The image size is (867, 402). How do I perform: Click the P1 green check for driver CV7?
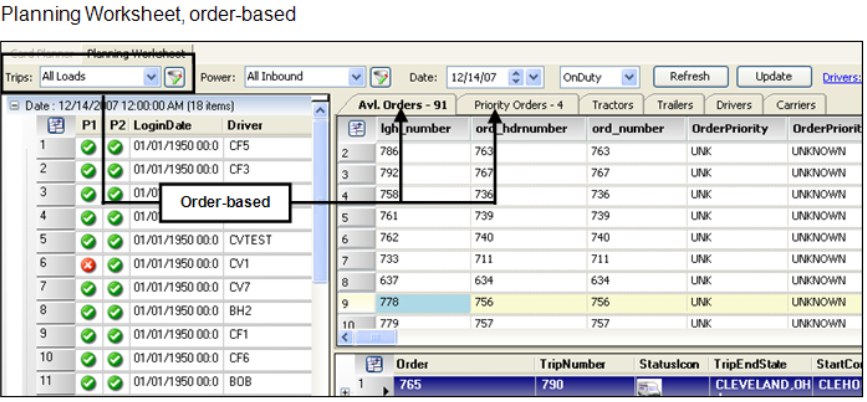tap(88, 289)
